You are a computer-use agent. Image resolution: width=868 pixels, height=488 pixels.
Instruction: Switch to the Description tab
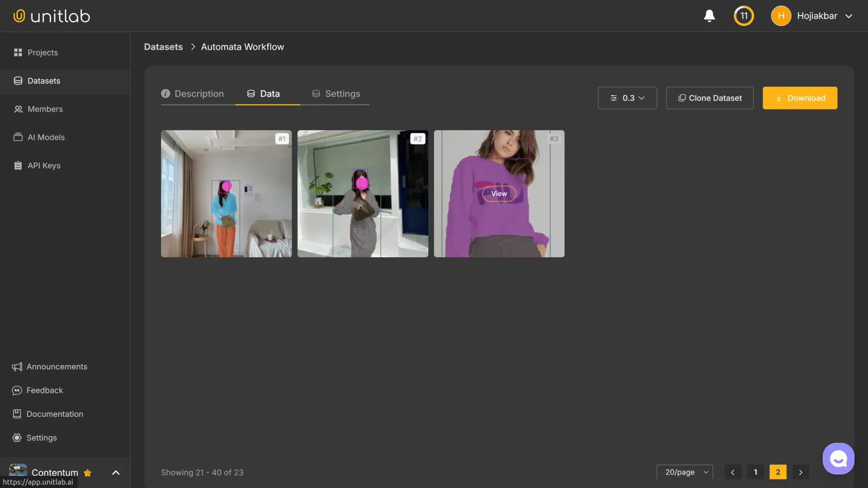[x=199, y=94]
